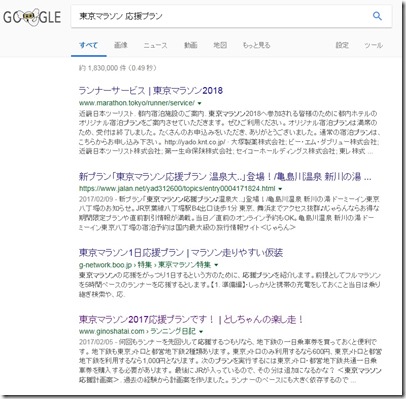
Task: Open the ツール options
Action: (373, 45)
